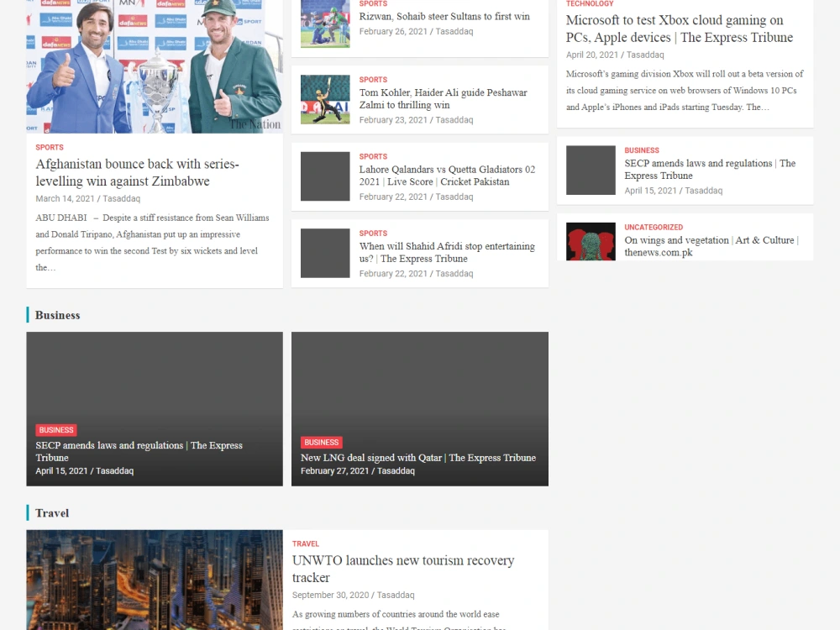Viewport: 840px width, 630px height.
Task: Open the New LNG deal signed with Qatar article
Action: click(417, 458)
